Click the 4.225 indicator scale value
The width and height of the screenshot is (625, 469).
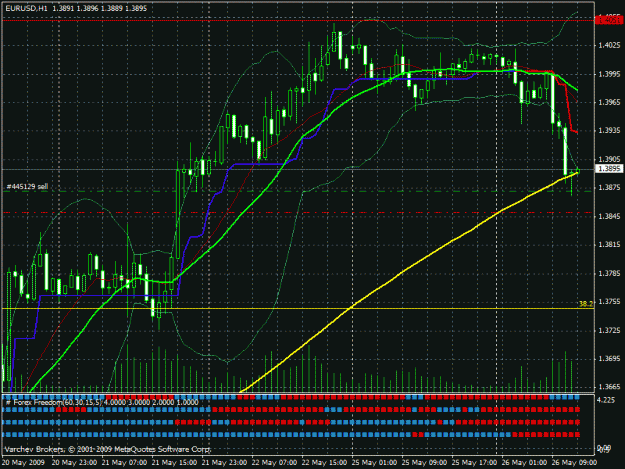tap(606, 400)
